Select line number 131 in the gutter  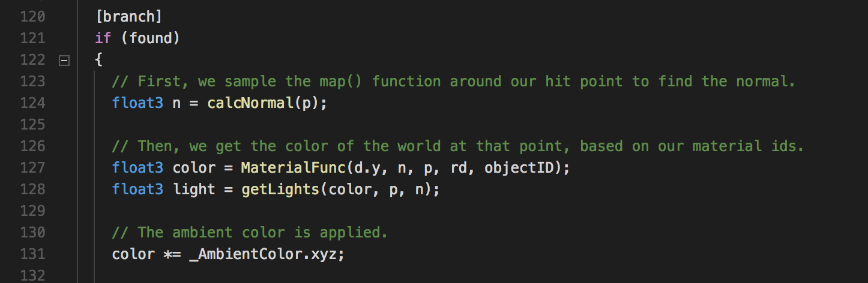click(32, 254)
